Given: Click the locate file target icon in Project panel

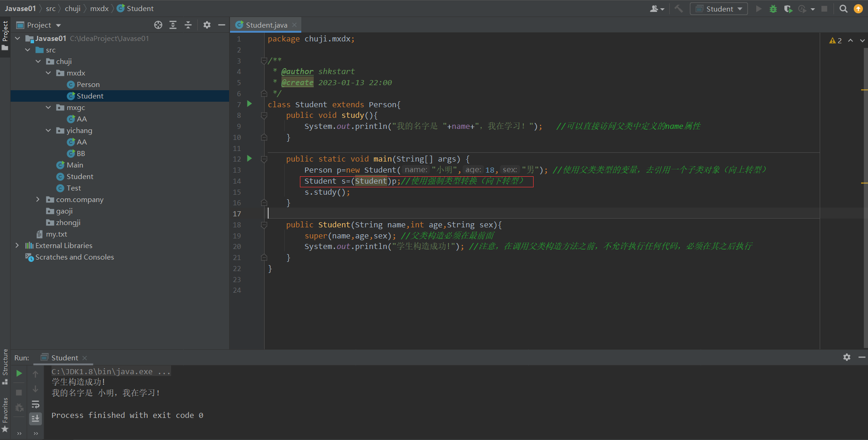Looking at the screenshot, I should [158, 25].
